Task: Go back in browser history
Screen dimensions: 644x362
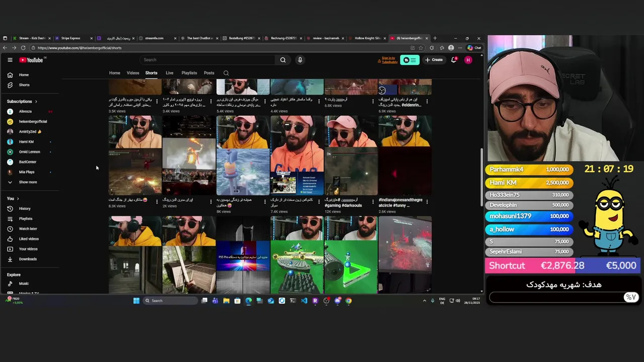Action: 5,48
